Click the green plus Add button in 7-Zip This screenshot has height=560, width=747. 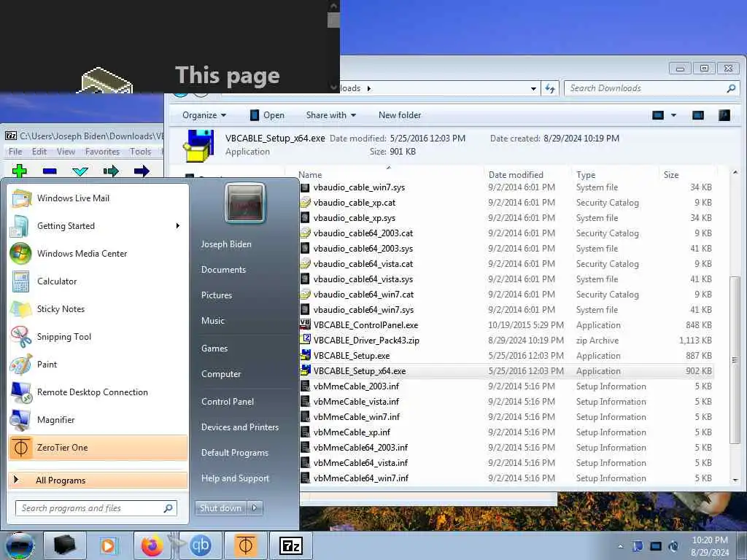[x=20, y=171]
